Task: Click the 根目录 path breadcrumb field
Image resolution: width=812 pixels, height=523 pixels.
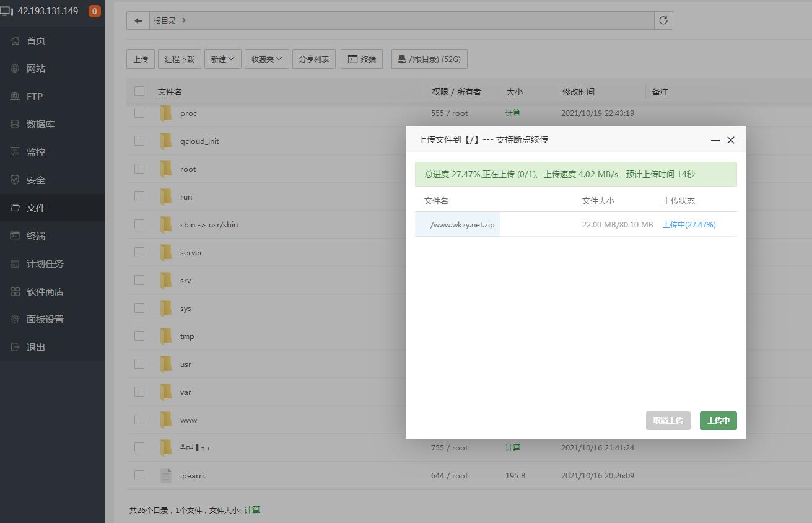Action: tap(165, 20)
